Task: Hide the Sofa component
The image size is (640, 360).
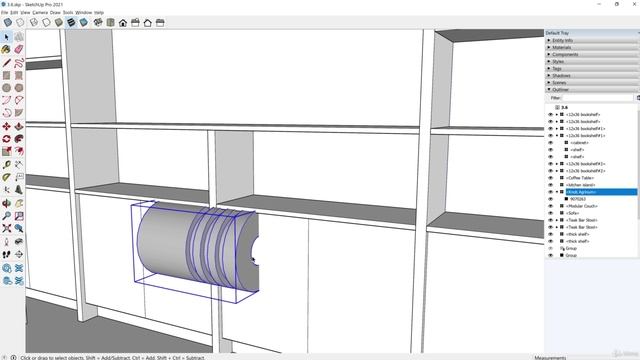Action: click(x=550, y=213)
